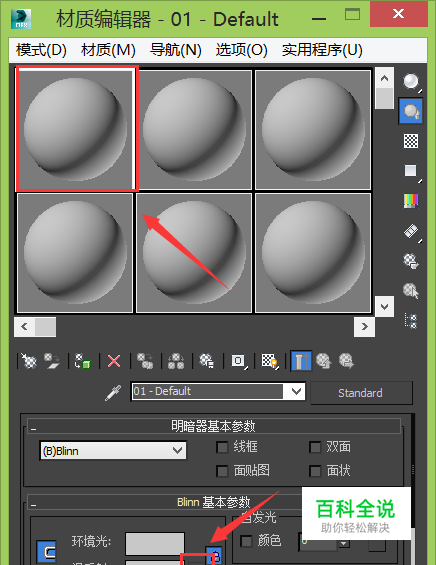Toggle the Show End Result button
Image resolution: width=436 pixels, height=565 pixels.
(x=301, y=361)
